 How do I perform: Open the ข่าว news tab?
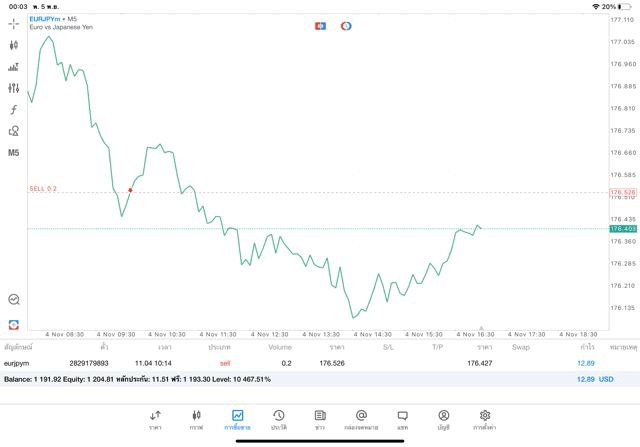[x=319, y=419]
